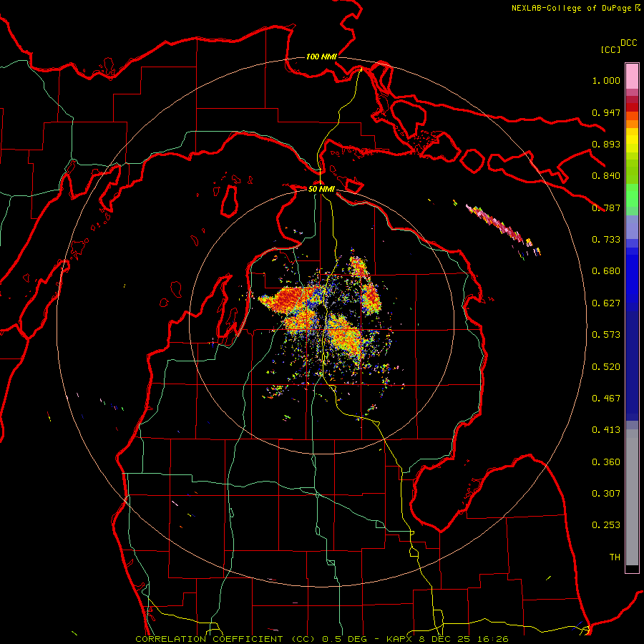644x644 pixels.
Task: Select the 0.253 scale value
Action: pos(606,525)
